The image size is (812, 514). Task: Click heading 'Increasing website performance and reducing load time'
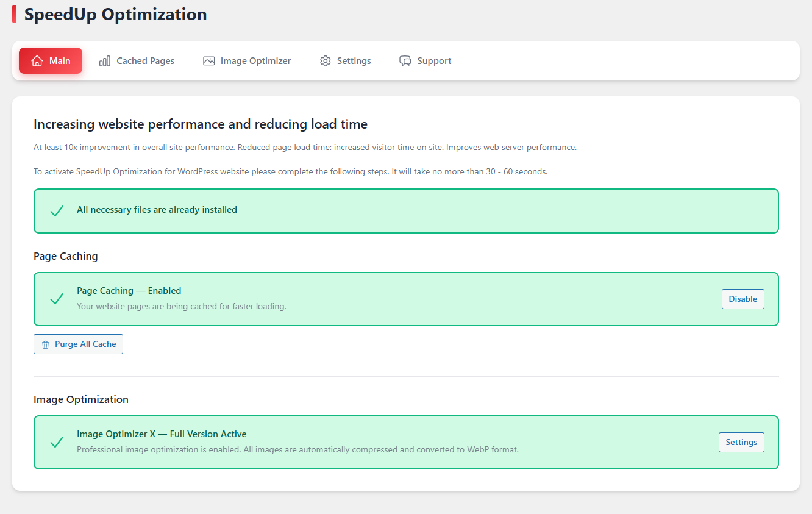201,124
